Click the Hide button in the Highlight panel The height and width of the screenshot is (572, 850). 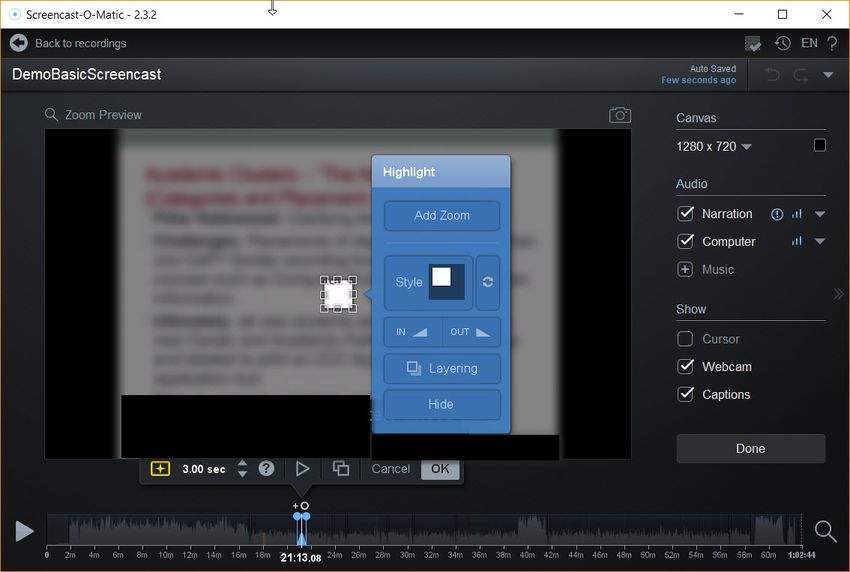click(442, 404)
